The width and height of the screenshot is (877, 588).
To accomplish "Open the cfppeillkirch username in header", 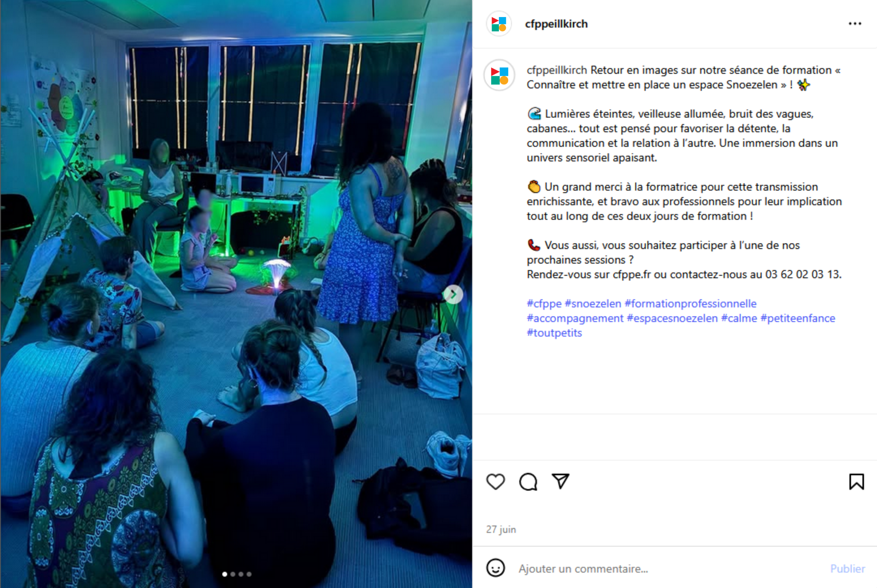I will (x=556, y=24).
